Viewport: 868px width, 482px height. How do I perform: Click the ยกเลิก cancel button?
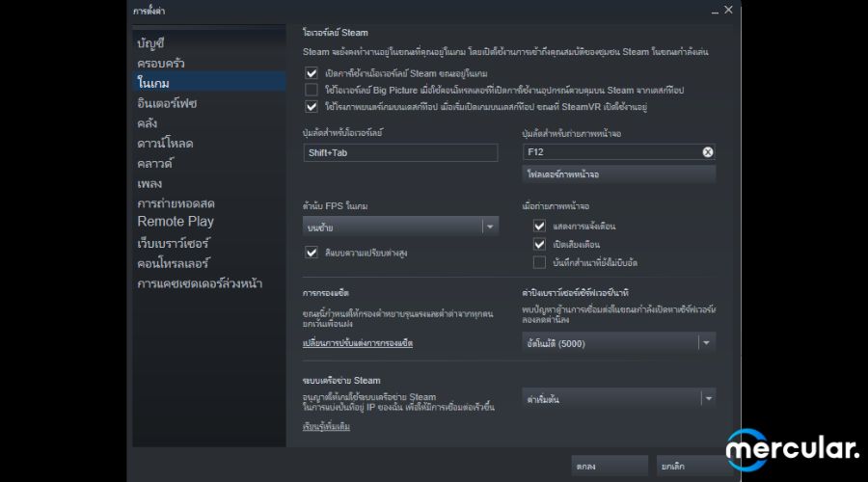[x=694, y=466]
